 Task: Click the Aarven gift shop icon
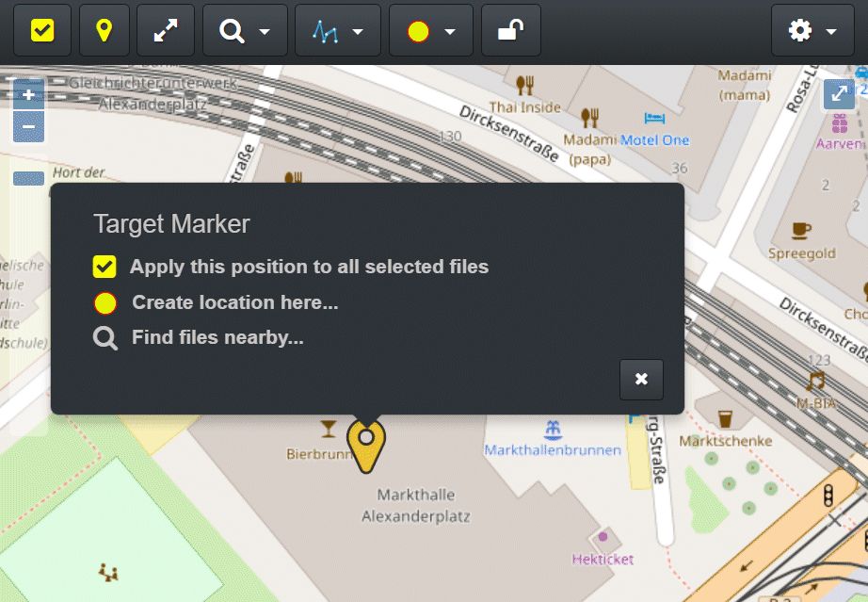[840, 123]
